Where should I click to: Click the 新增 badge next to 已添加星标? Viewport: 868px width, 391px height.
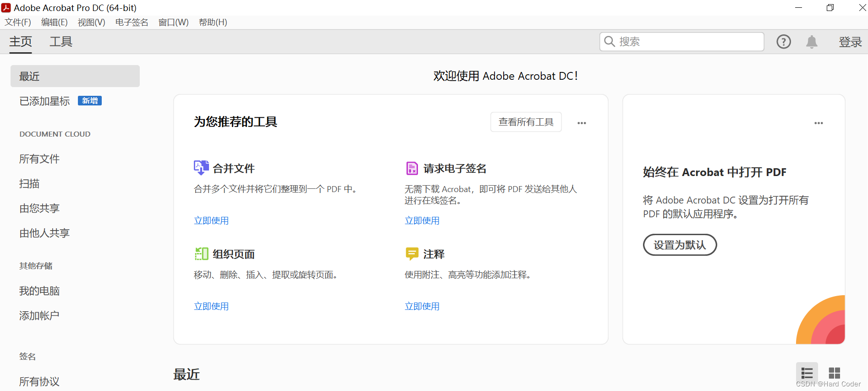tap(90, 101)
